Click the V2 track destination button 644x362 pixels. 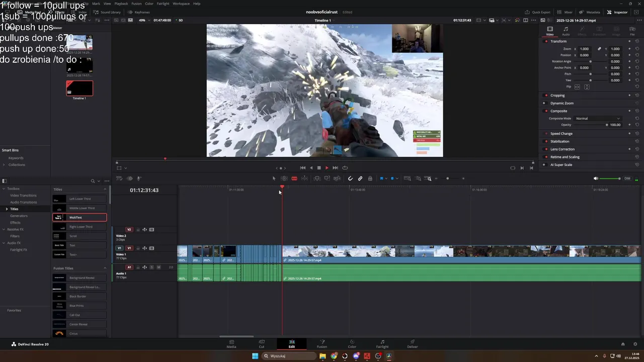129,230
